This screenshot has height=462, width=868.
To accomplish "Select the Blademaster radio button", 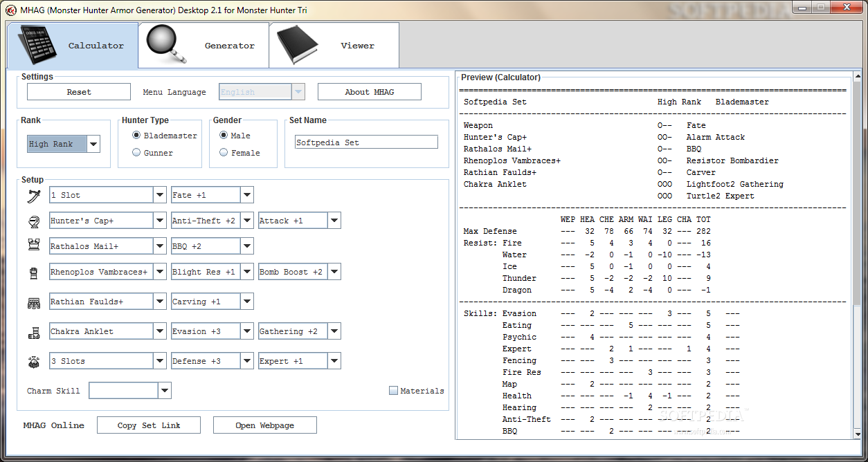I will 136,136.
